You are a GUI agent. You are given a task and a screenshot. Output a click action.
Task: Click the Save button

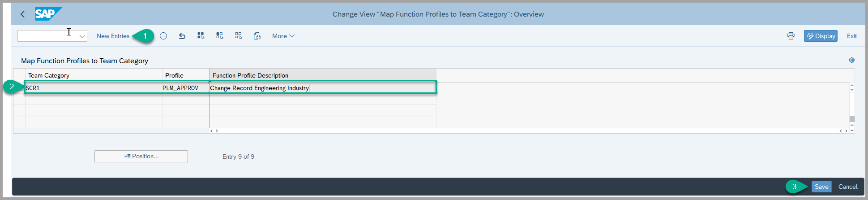(x=821, y=187)
